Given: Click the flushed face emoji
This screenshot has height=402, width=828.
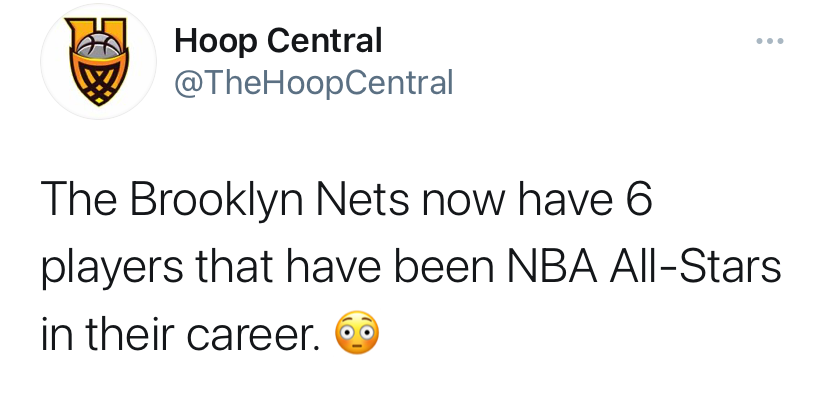Looking at the screenshot, I should click(x=358, y=332).
